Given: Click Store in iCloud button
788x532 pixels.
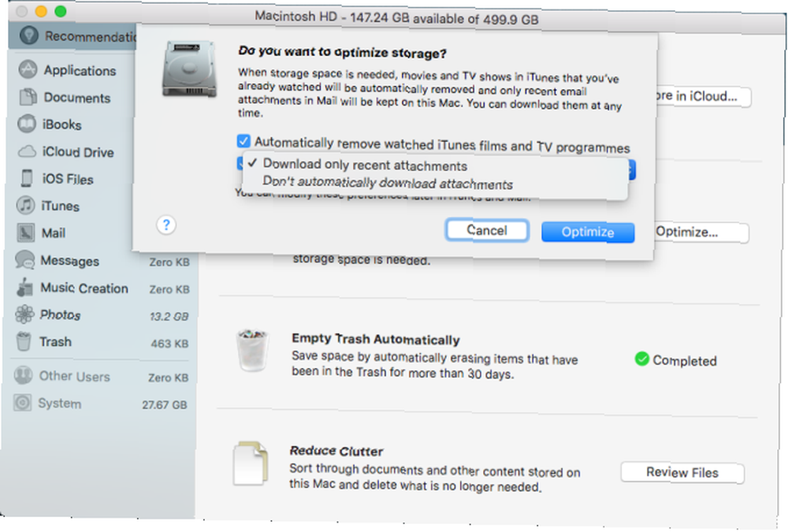Looking at the screenshot, I should point(703,96).
